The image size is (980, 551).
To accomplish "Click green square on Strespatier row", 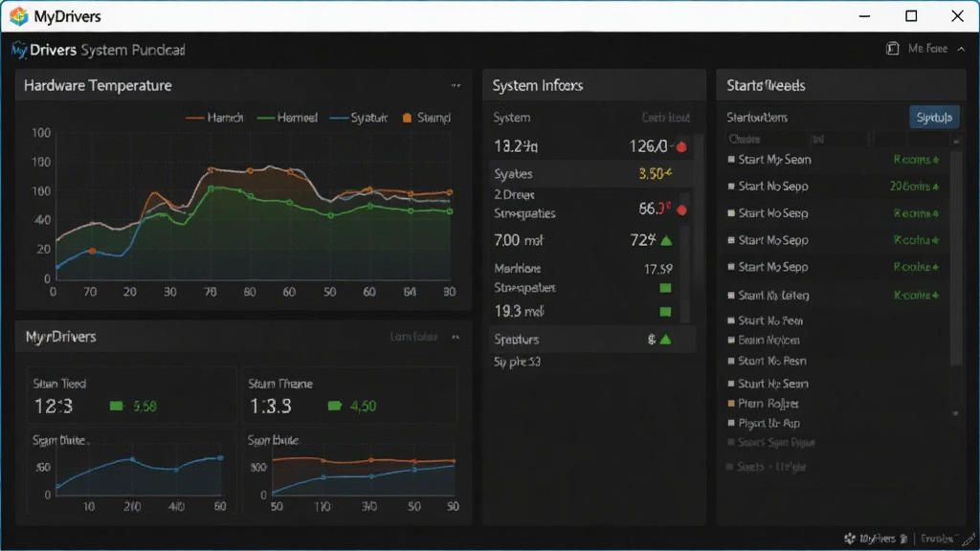I will pyautogui.click(x=666, y=288).
